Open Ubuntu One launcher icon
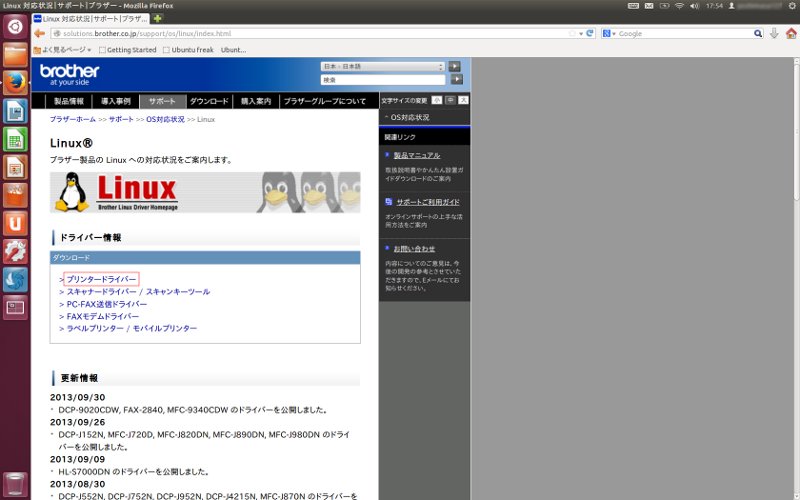The width and height of the screenshot is (800, 500). tap(15, 223)
